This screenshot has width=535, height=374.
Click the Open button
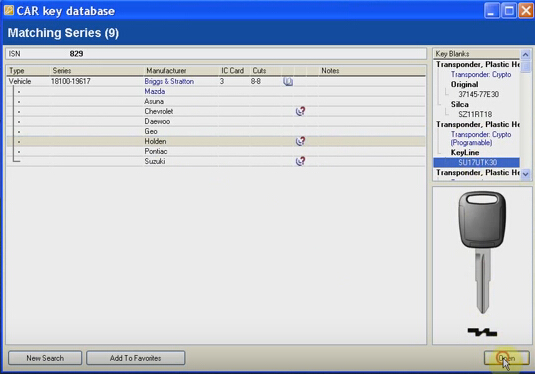coord(507,358)
